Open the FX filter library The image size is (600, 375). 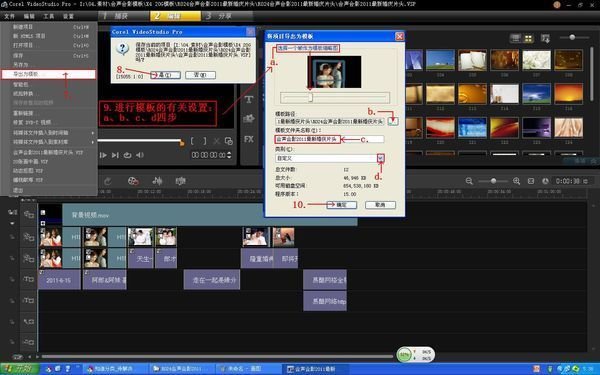coord(249,139)
